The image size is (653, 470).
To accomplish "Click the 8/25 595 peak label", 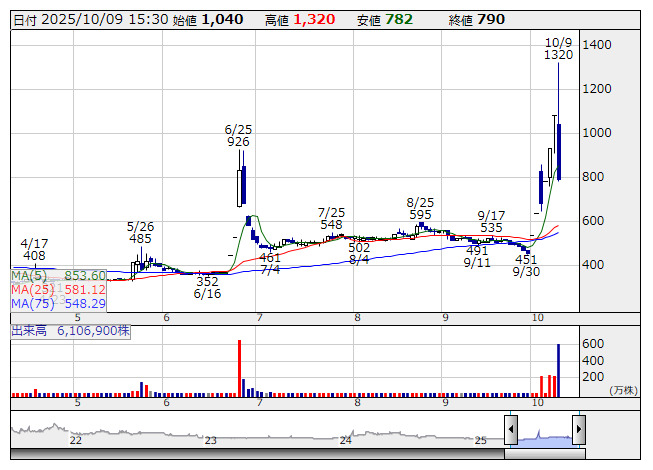I will click(x=420, y=208).
